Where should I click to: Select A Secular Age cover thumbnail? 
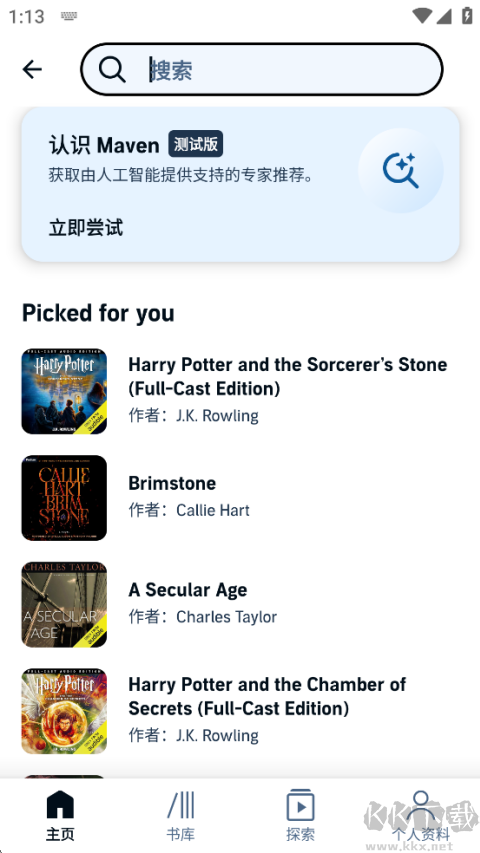click(x=64, y=604)
